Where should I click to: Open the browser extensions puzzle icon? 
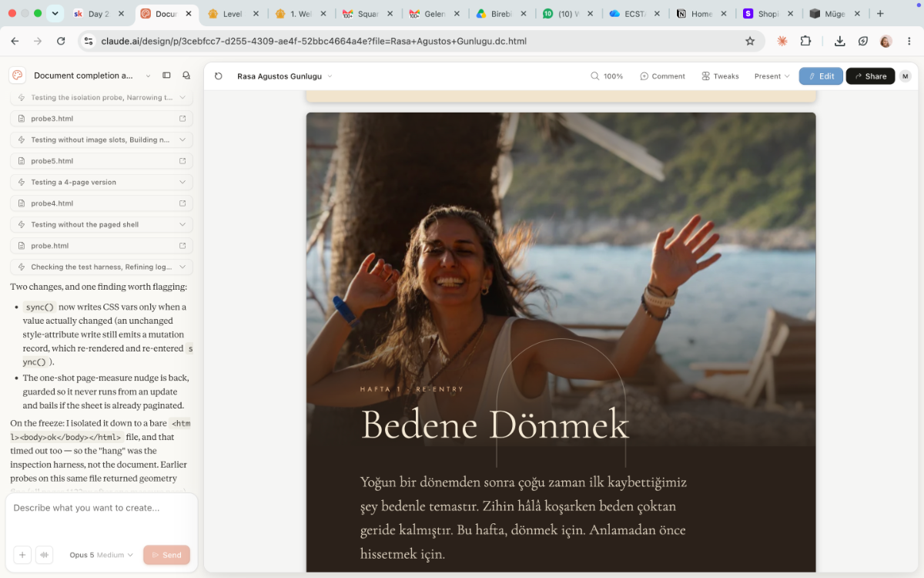(x=805, y=41)
